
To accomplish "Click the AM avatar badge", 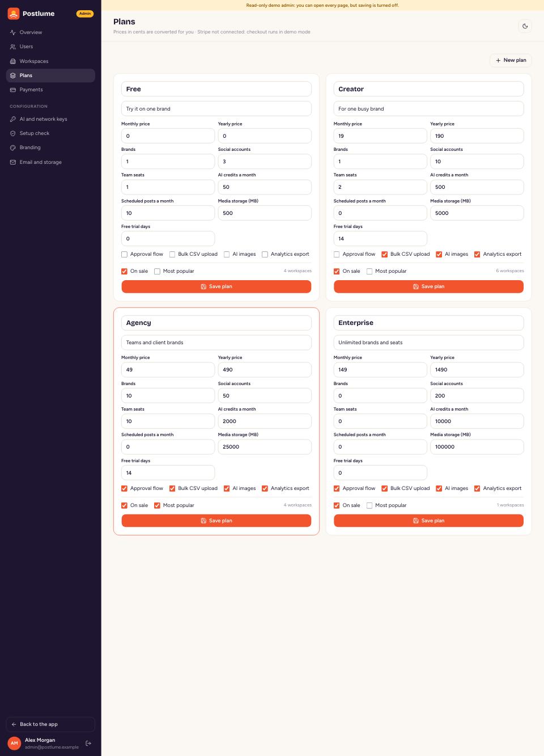I will click(14, 743).
